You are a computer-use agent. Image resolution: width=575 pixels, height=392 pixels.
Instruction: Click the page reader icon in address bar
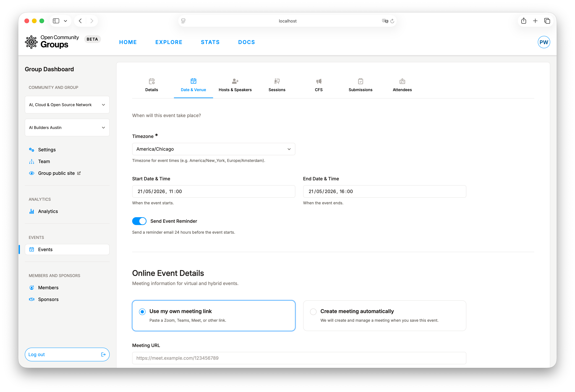[x=183, y=21]
